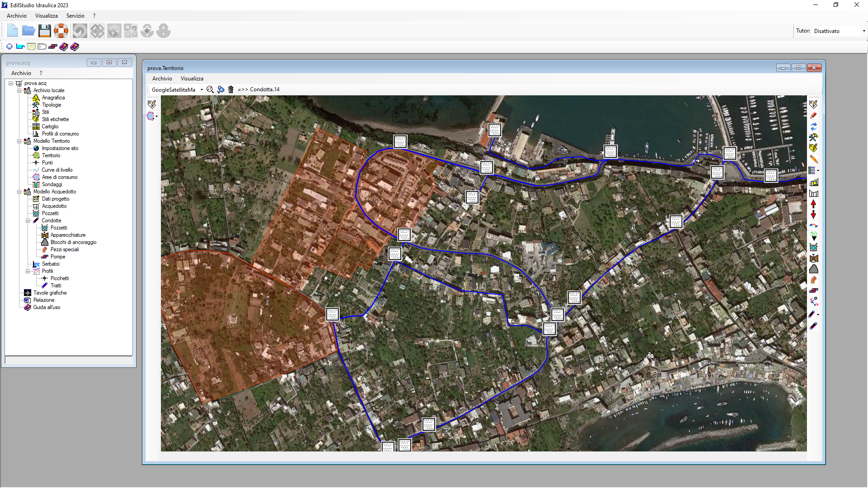
Task: Select Dati progetto tree item
Action: pyautogui.click(x=56, y=199)
